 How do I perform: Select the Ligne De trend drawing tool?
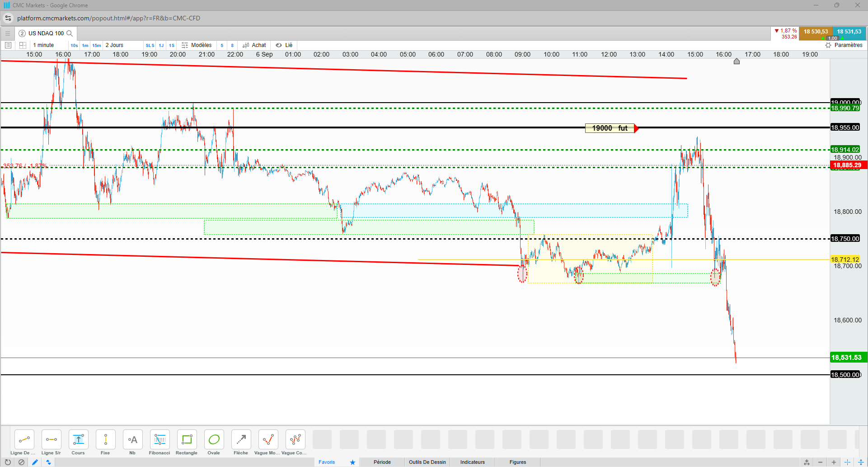[24, 439]
